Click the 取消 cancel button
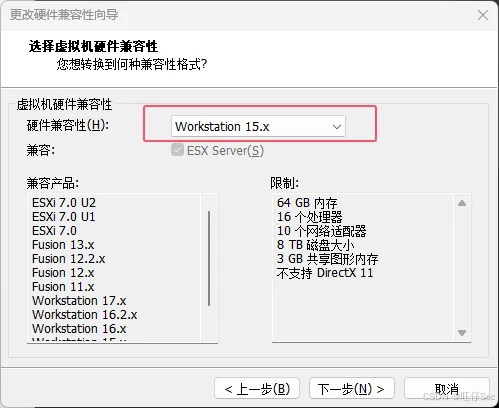Viewport: 499px width, 408px height. click(x=447, y=388)
